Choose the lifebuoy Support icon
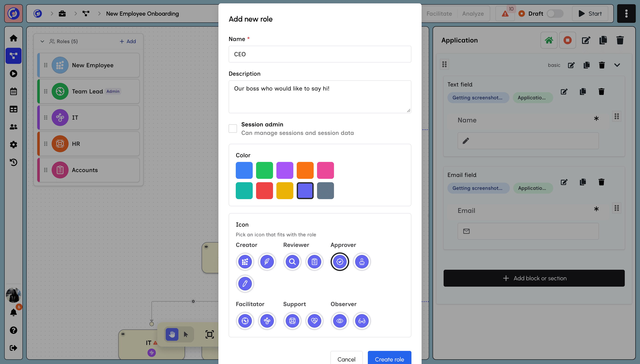Screen dimensions: 640x364 292,321
